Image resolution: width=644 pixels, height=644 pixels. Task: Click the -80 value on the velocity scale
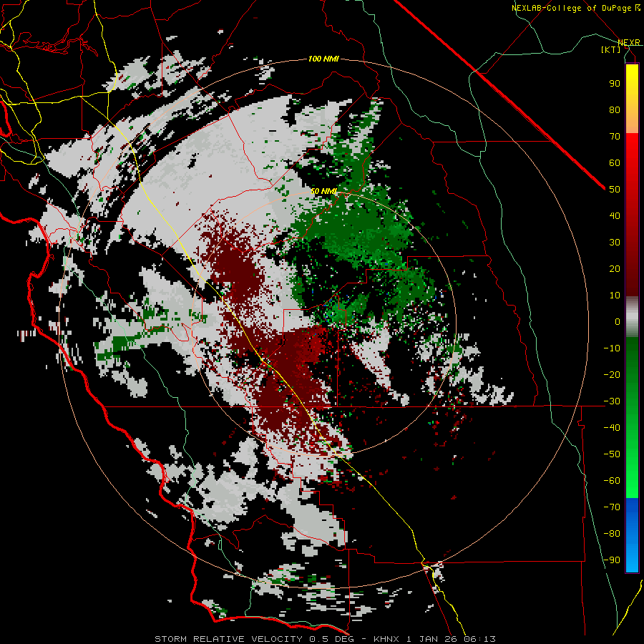612,534
